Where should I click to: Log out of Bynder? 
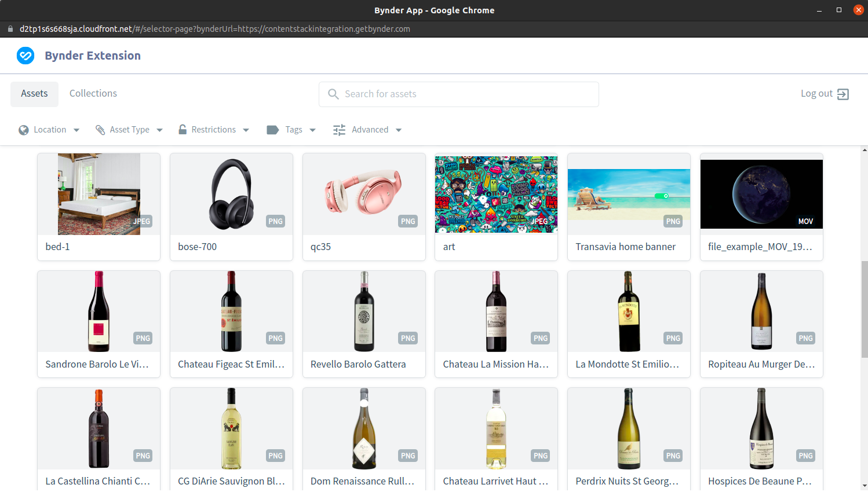click(825, 94)
